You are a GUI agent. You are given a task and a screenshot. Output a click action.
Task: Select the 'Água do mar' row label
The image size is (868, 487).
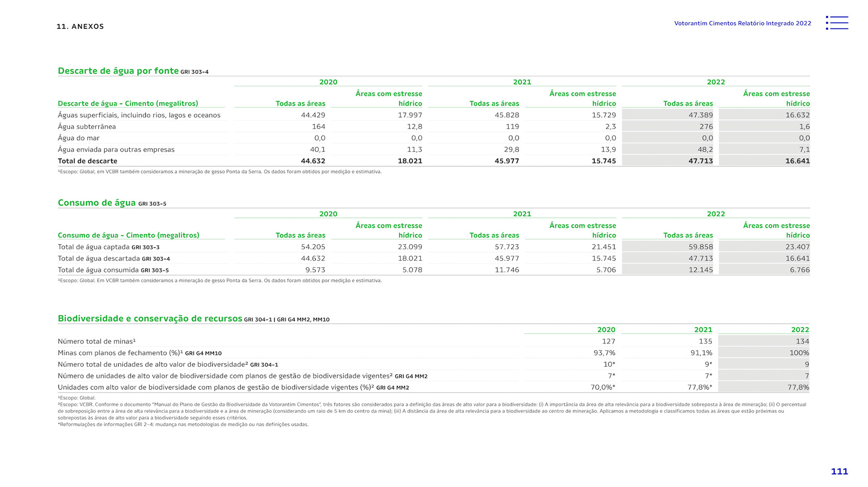[x=79, y=138]
